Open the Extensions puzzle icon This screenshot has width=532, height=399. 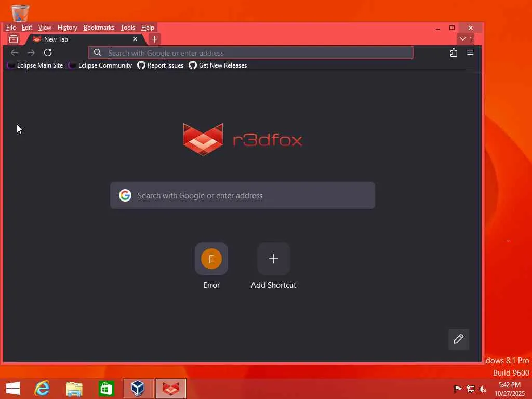[454, 52]
